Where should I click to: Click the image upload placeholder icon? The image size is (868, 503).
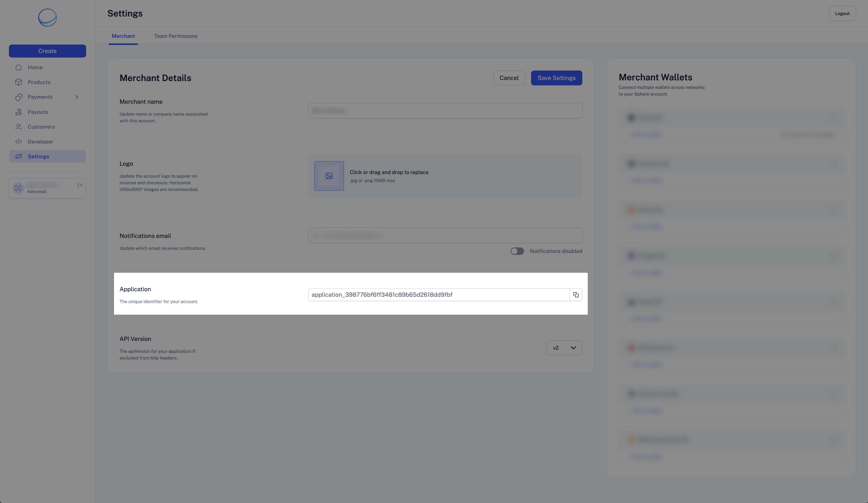[x=329, y=176]
